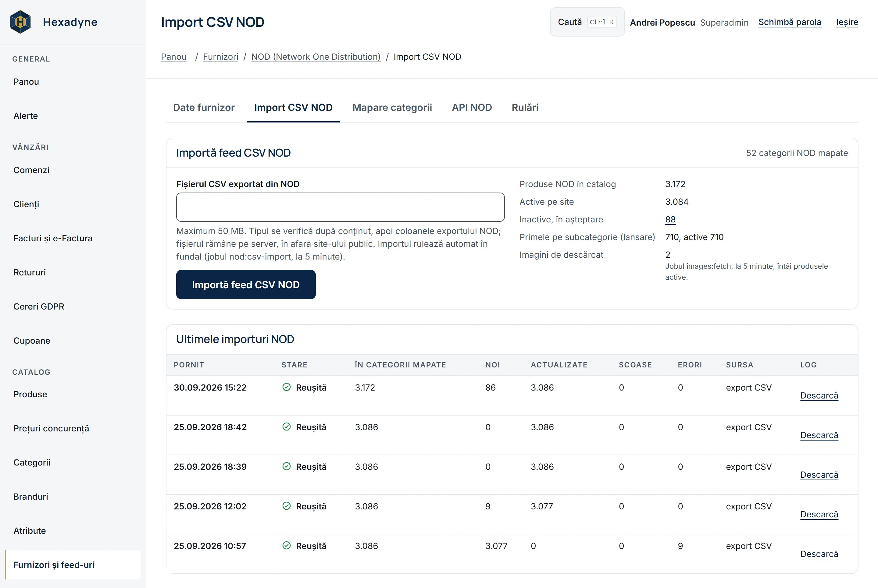This screenshot has width=878, height=588.
Task: Click Schimbă parola link
Action: (790, 22)
